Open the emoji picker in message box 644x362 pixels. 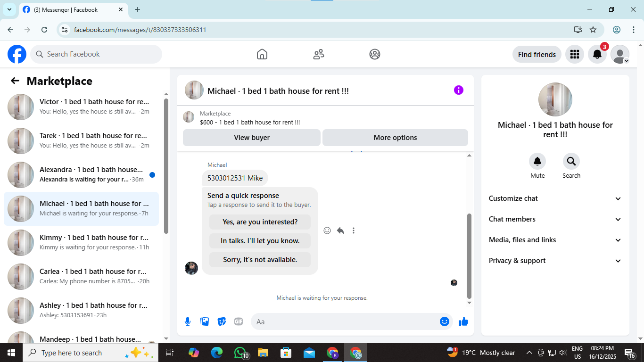pos(444,321)
